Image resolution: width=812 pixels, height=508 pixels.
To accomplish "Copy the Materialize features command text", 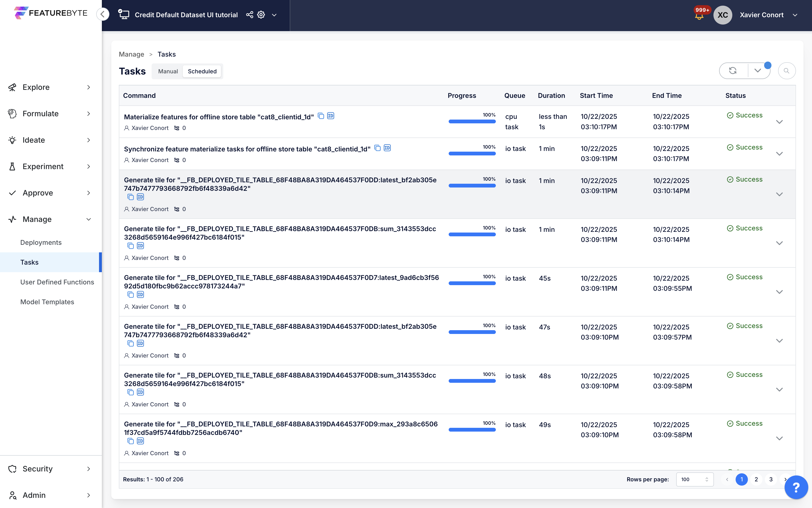I will click(x=321, y=116).
